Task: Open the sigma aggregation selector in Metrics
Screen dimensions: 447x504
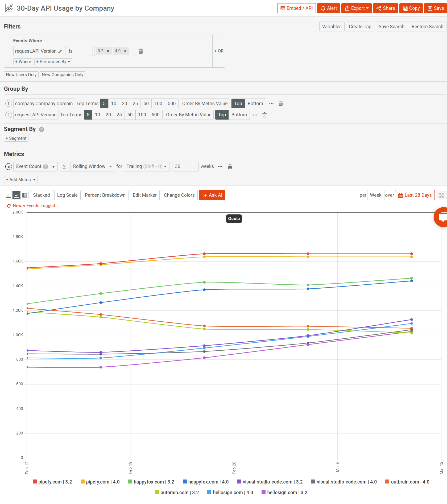Action: 64,166
